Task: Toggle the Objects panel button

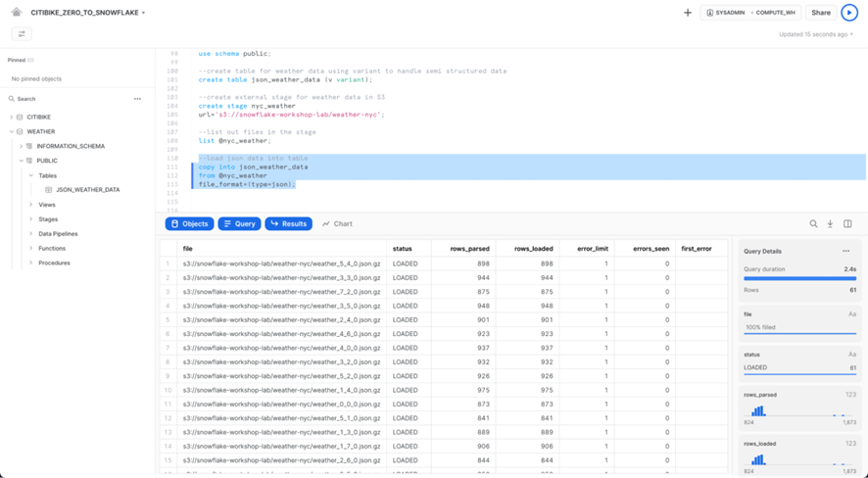Action: click(189, 224)
